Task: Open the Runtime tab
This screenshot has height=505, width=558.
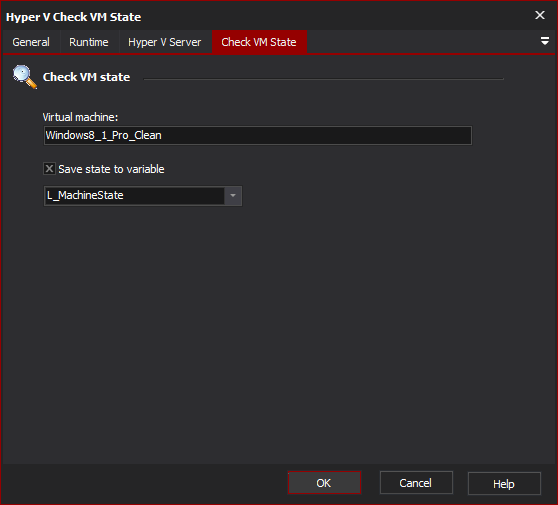Action: [x=89, y=42]
